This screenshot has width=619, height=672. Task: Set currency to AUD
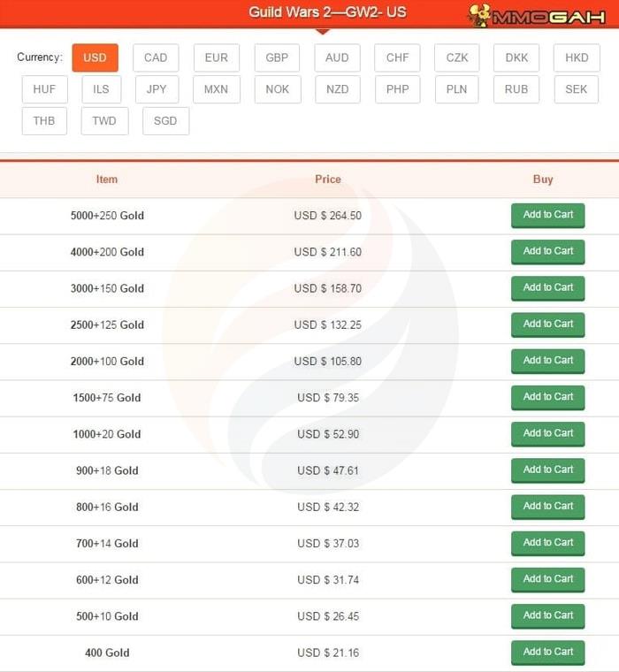pyautogui.click(x=337, y=57)
